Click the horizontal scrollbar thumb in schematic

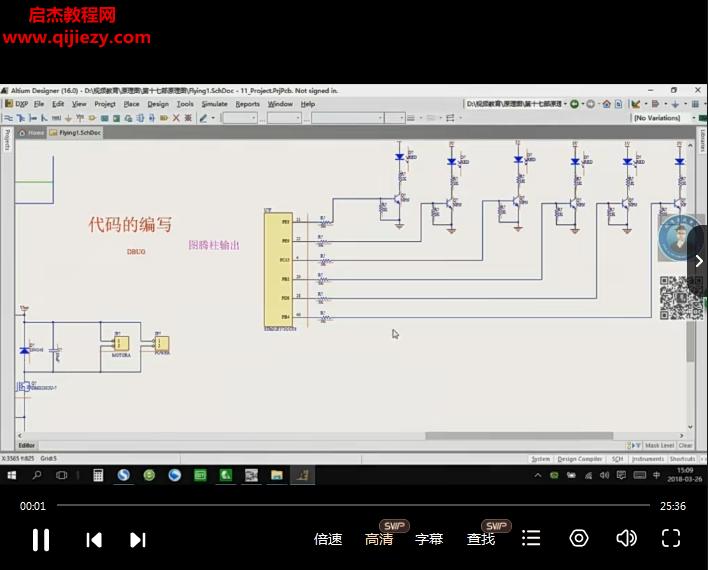tap(519, 436)
